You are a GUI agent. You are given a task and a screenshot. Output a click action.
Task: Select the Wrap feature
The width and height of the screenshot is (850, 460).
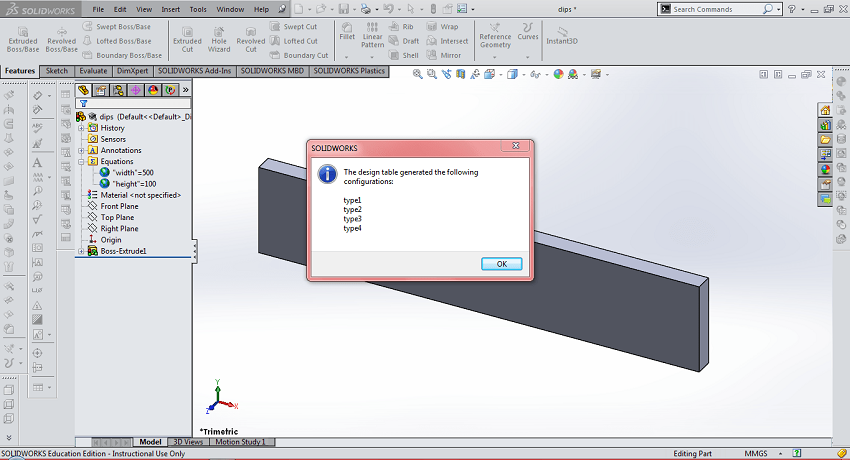pyautogui.click(x=442, y=27)
